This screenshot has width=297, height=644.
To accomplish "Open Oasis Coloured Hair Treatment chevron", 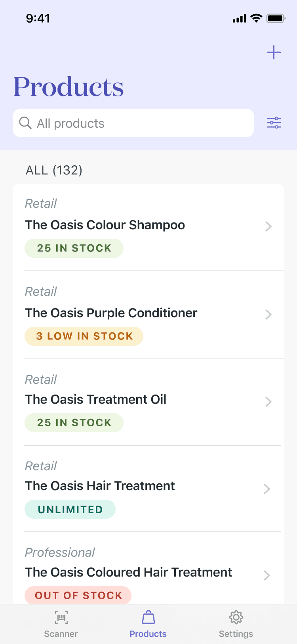I will (267, 575).
